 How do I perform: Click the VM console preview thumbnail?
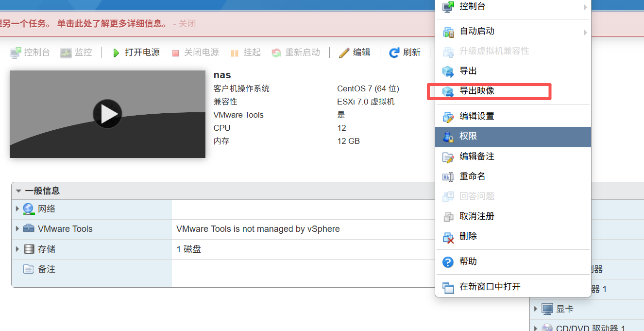click(107, 114)
